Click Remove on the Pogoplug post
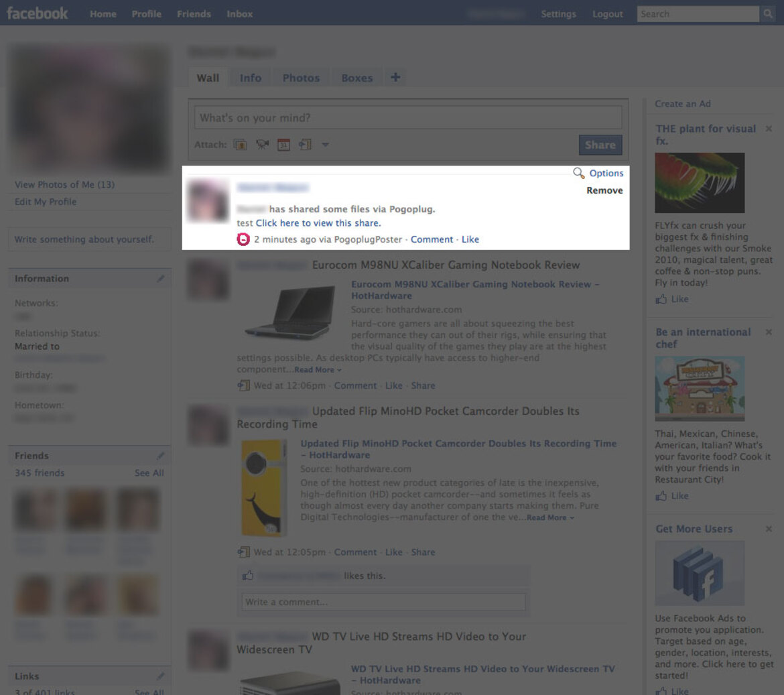 (604, 190)
